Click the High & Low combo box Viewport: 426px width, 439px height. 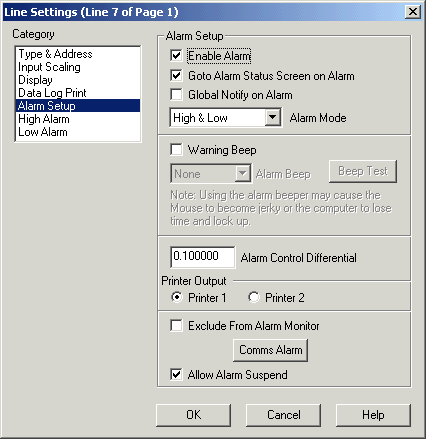point(226,117)
